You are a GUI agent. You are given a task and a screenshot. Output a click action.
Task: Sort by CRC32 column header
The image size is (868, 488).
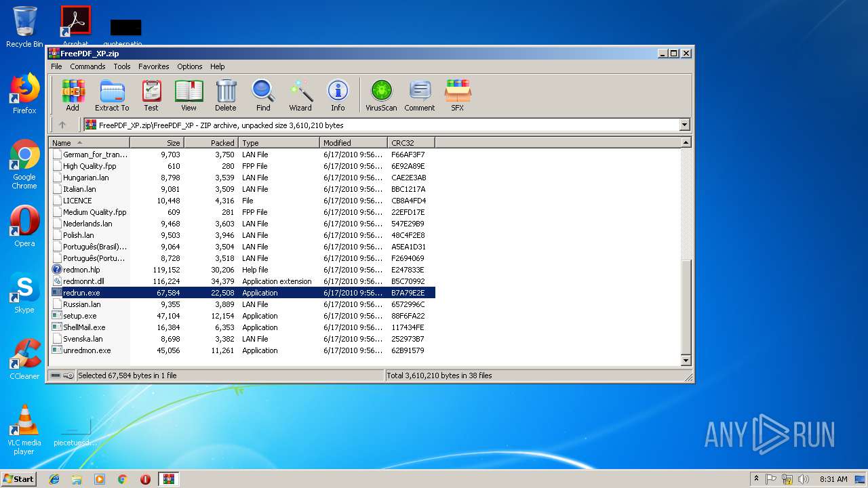(x=411, y=143)
